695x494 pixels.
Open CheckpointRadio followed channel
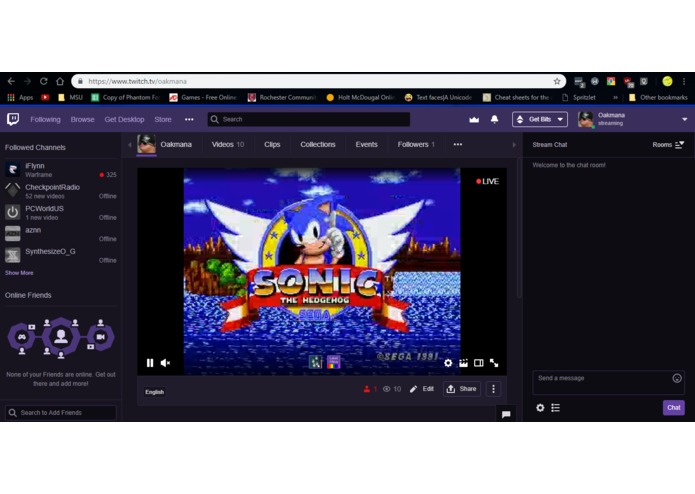point(61,191)
